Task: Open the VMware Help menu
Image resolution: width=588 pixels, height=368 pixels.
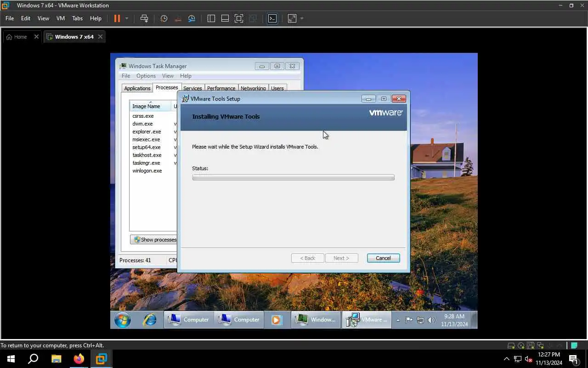Action: [96, 18]
